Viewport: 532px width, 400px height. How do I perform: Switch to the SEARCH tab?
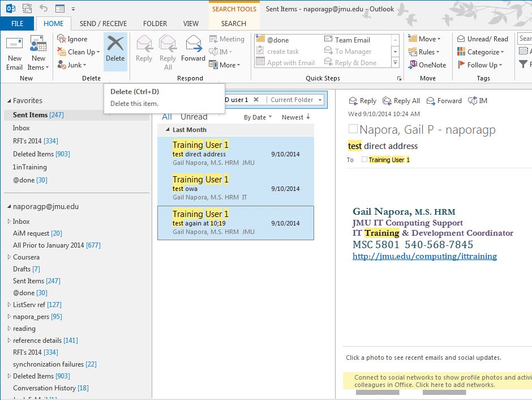tap(234, 23)
